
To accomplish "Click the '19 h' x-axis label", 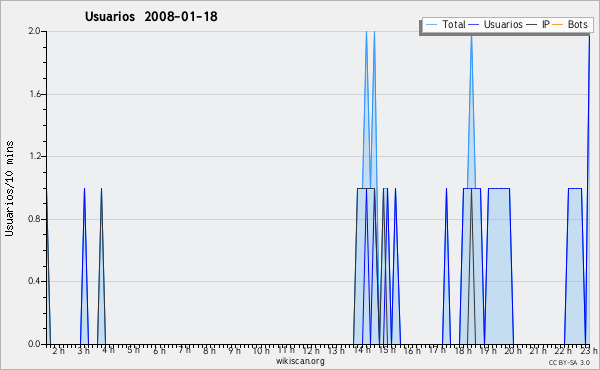I will click(x=488, y=350).
